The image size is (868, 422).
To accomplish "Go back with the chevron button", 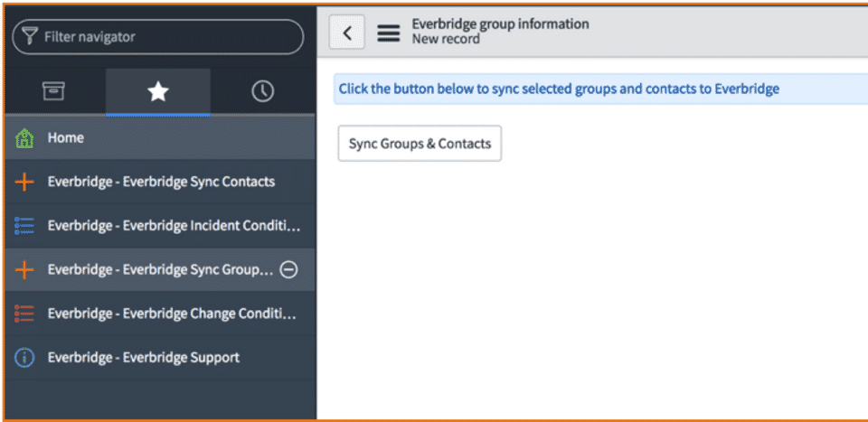I will pos(347,33).
